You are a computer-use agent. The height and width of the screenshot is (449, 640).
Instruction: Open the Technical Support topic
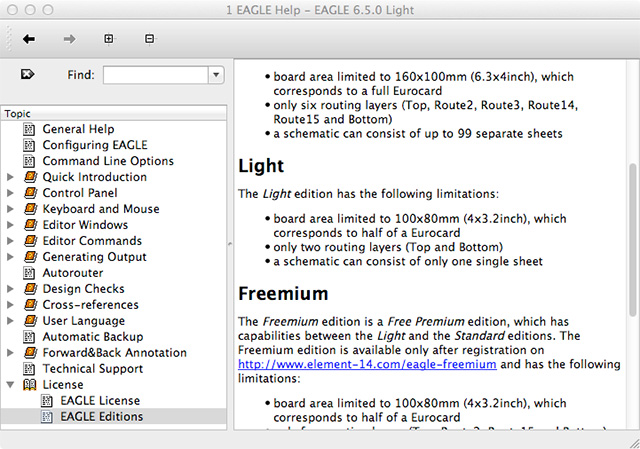[x=93, y=369]
